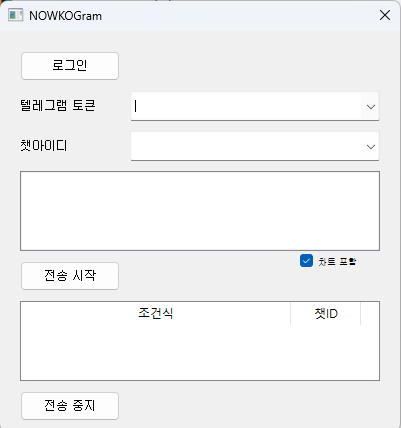Viewport: 401px width, 428px height.
Task: Click the 챗아이디 label
Action: coord(44,146)
